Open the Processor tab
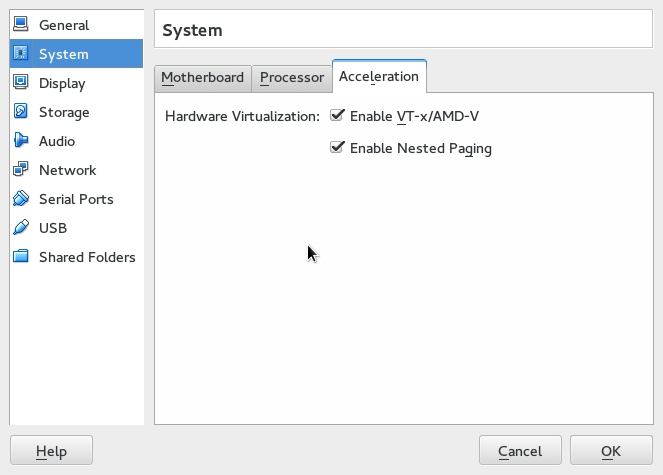The height and width of the screenshot is (475, 663). pos(292,77)
